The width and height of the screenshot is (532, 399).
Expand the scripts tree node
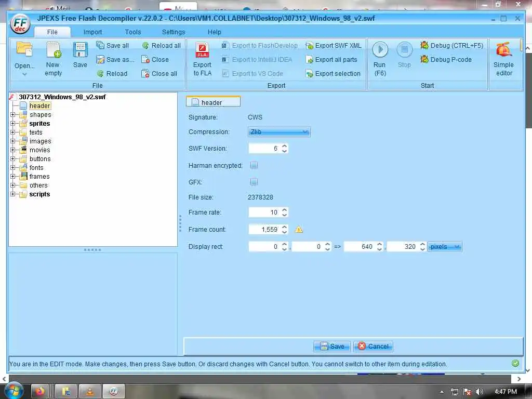click(x=13, y=194)
